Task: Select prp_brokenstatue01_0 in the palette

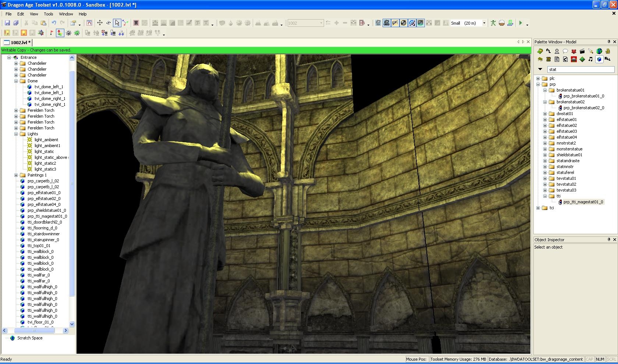Action: [x=584, y=96]
